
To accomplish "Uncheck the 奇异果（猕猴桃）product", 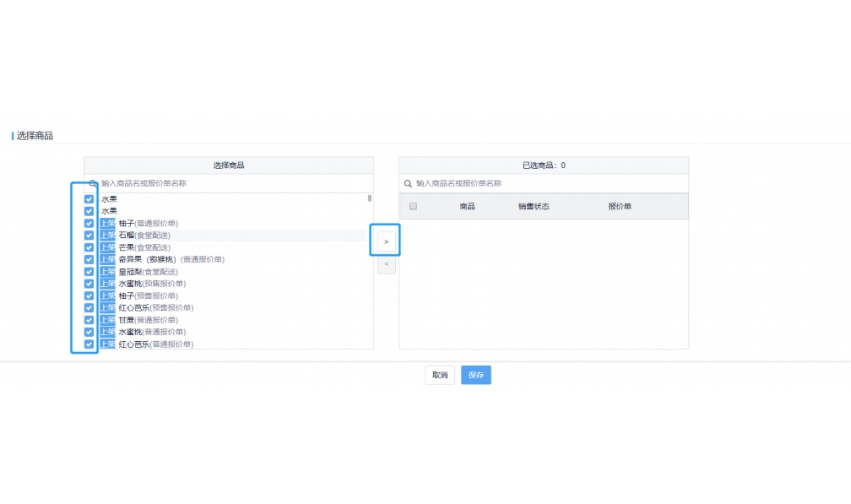I will tap(88, 259).
